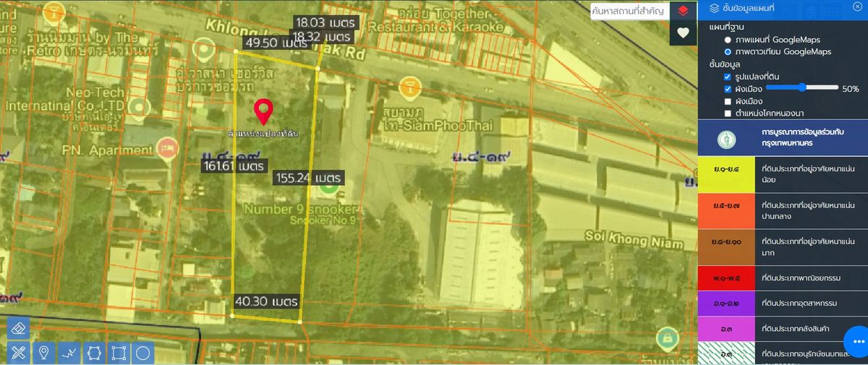
Task: Click the 49.50 เมตร measurement label
Action: (x=276, y=43)
